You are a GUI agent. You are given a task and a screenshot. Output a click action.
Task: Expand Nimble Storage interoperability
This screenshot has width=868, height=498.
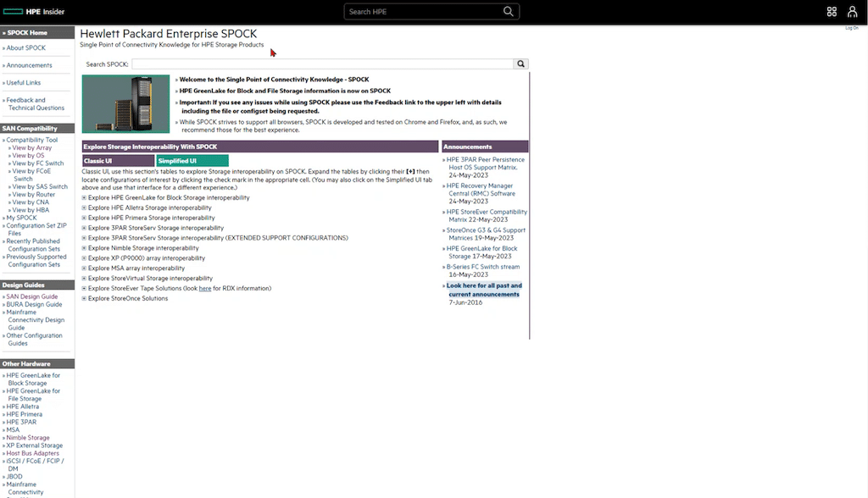click(x=84, y=248)
